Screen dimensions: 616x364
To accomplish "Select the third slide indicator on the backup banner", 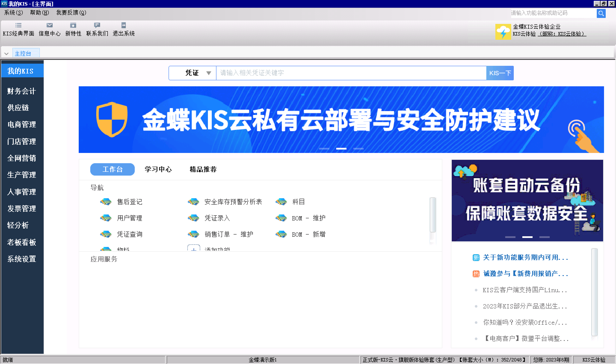I will click(x=544, y=237).
